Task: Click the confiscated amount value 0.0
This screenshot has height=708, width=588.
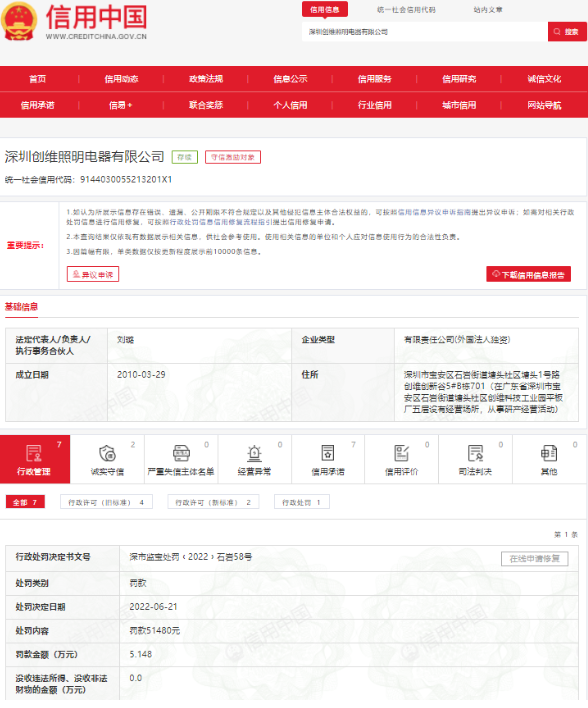Action: click(135, 678)
